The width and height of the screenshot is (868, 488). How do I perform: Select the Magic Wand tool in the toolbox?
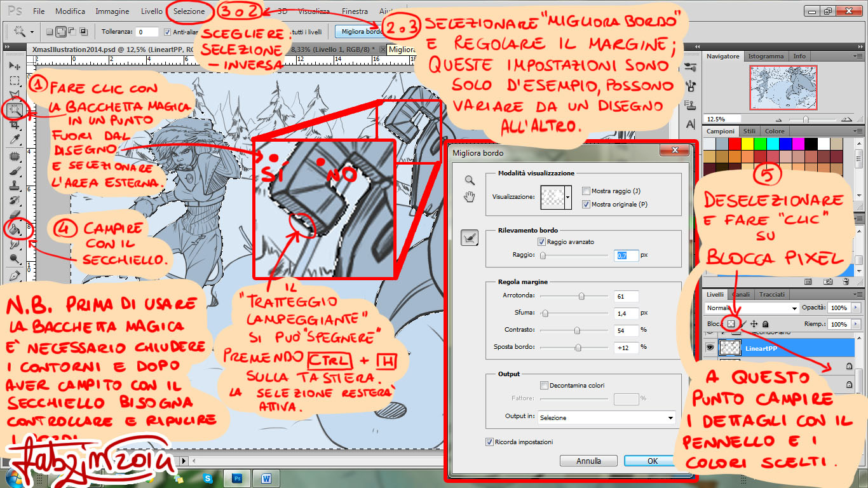14,111
